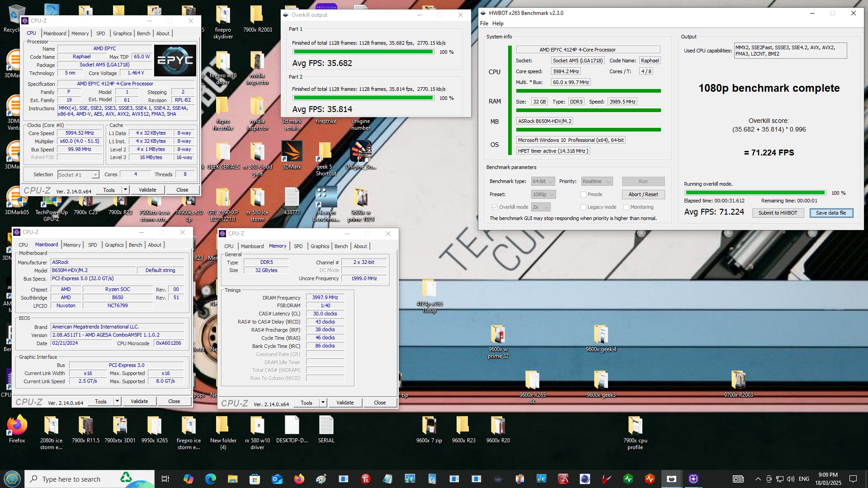Select the Core Speed value in CPU-Z
Screen dimensions: 868x488
point(80,133)
